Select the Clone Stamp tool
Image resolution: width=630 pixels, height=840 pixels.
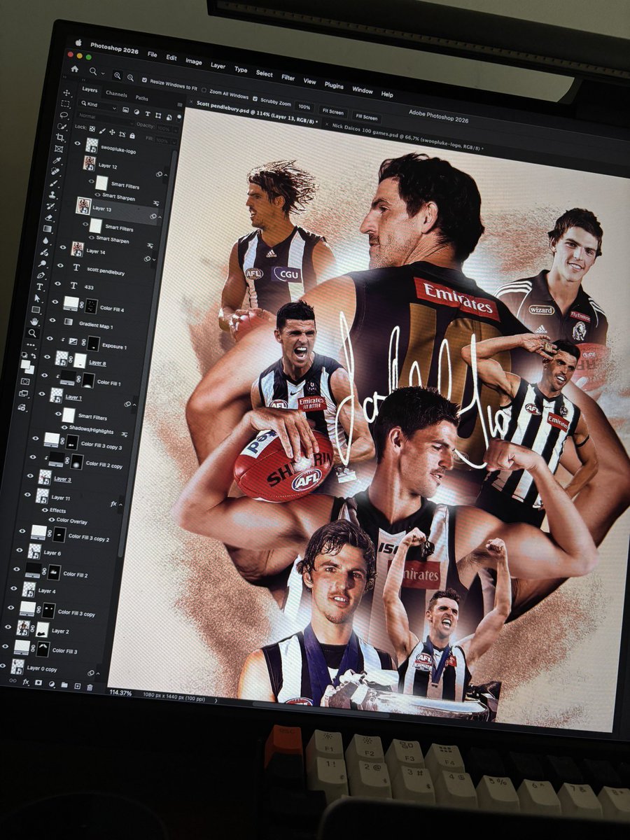[x=52, y=195]
